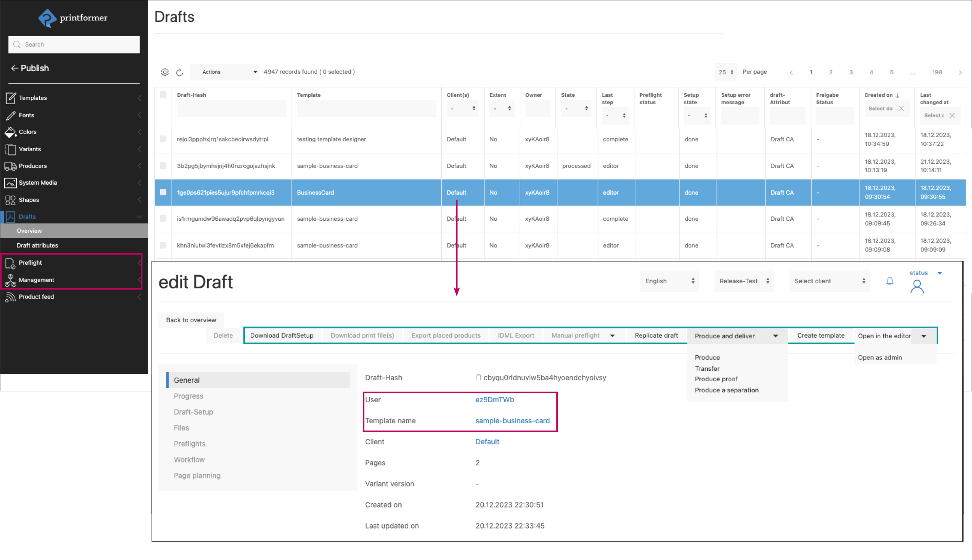
Task: Clear the Created on date filter
Action: (x=901, y=108)
